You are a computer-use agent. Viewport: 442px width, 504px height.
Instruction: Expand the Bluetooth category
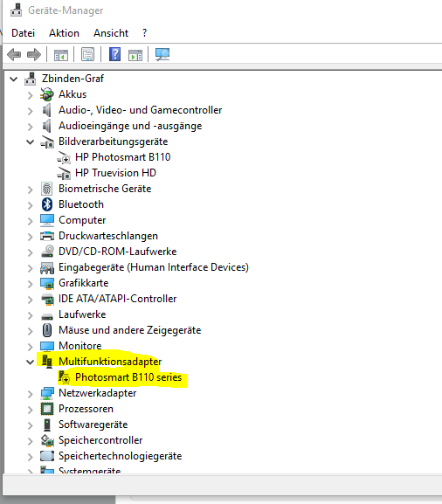coord(31,205)
